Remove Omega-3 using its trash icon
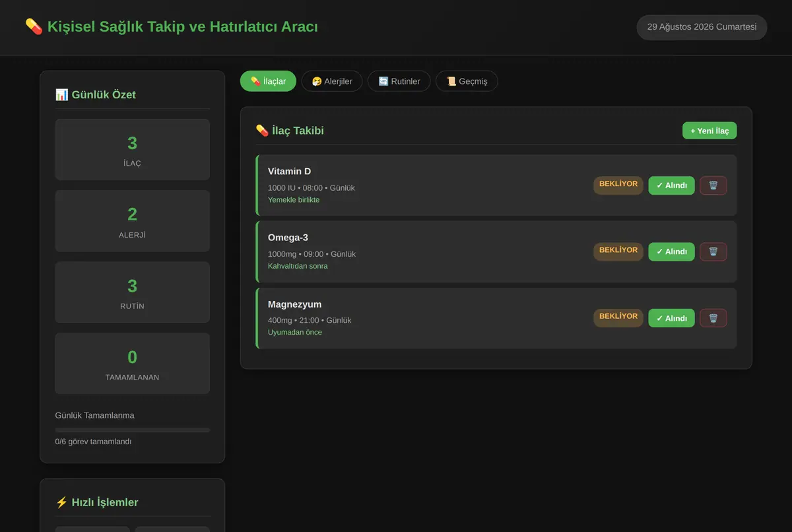The image size is (792, 532). coord(713,251)
